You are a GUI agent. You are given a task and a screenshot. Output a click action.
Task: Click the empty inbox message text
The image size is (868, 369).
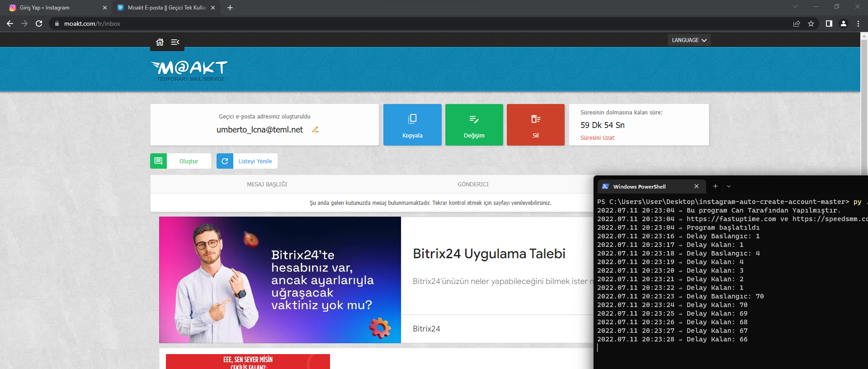(x=430, y=203)
